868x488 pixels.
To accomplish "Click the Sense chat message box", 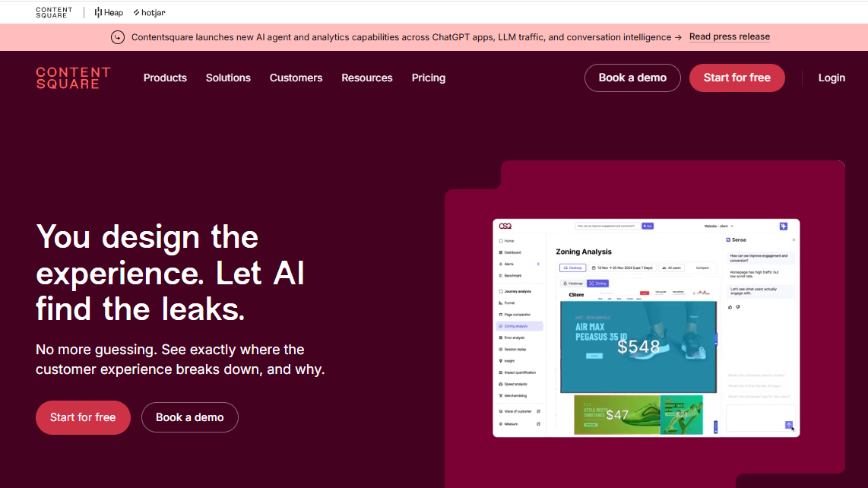I will (x=759, y=417).
